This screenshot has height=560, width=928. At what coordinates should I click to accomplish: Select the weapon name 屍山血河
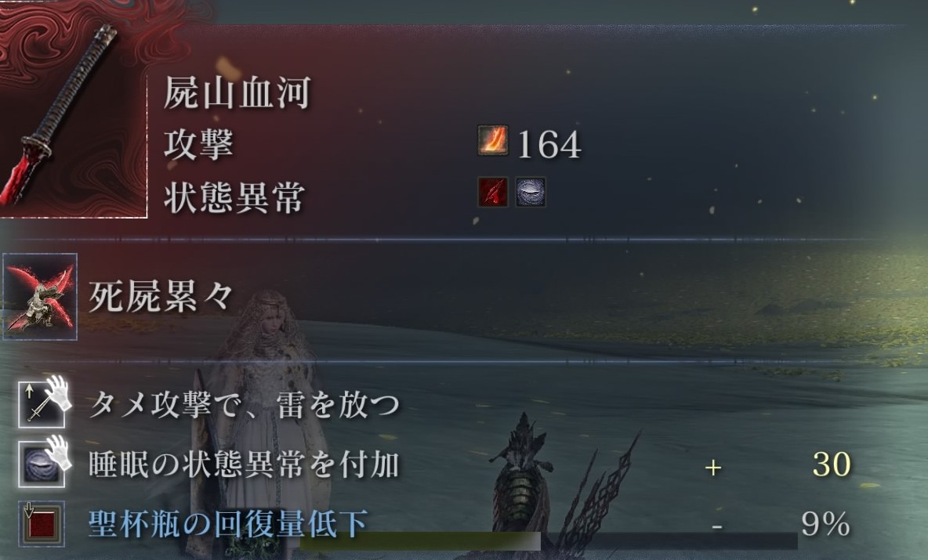click(237, 93)
